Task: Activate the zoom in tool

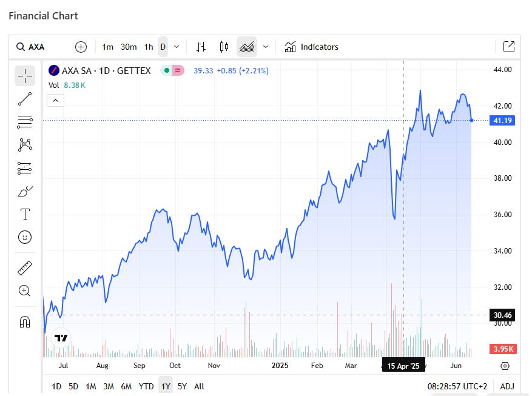Action: coord(25,290)
